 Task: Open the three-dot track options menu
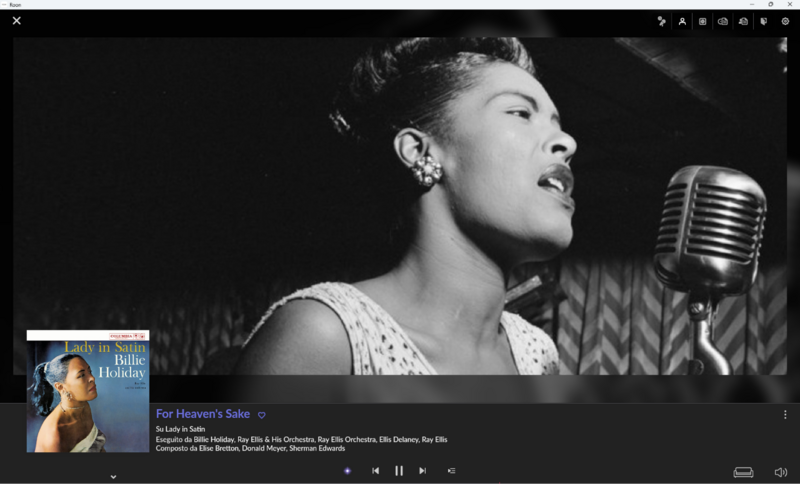(785, 415)
